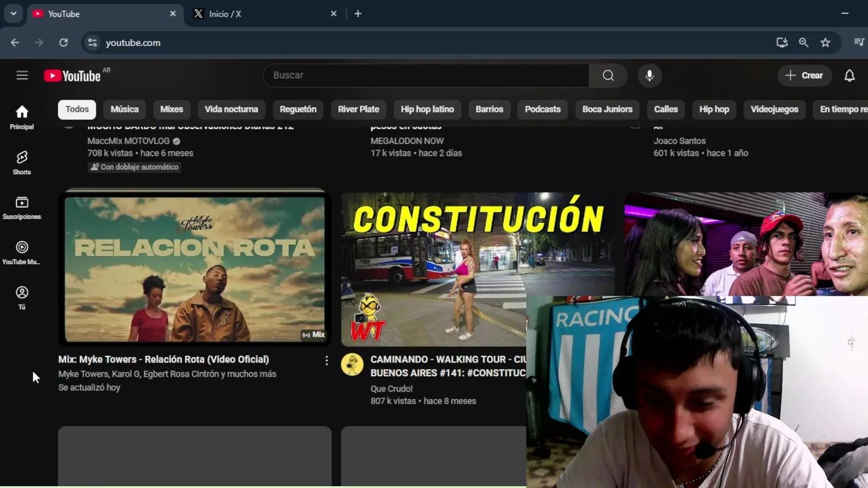Filter by River Plate chip
This screenshot has height=488, width=868.
[359, 109]
